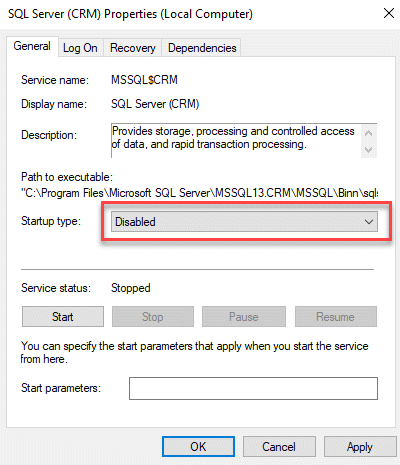Go to the Dependencies tab
The image size is (400, 465).
click(x=202, y=48)
